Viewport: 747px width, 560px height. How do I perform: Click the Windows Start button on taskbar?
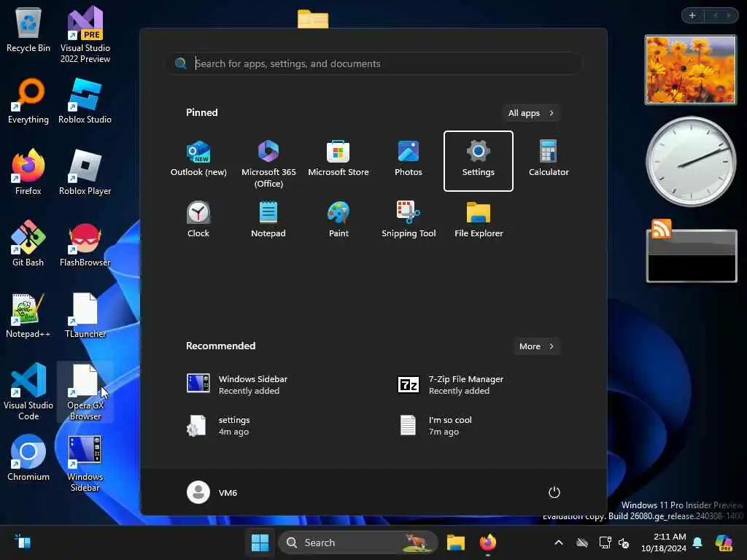260,542
